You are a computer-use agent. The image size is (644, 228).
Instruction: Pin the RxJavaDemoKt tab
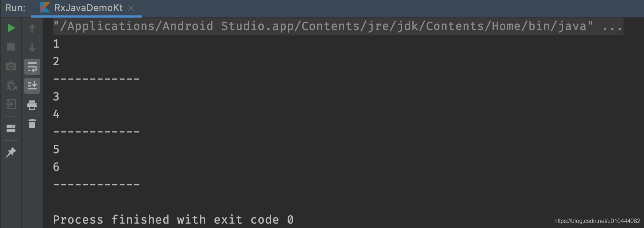point(11,152)
